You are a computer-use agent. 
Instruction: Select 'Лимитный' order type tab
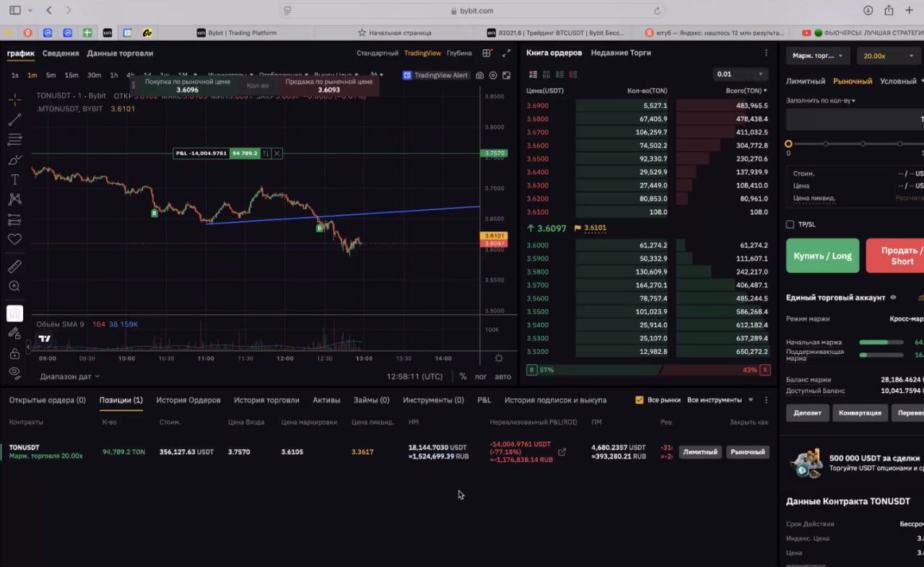[x=806, y=81]
